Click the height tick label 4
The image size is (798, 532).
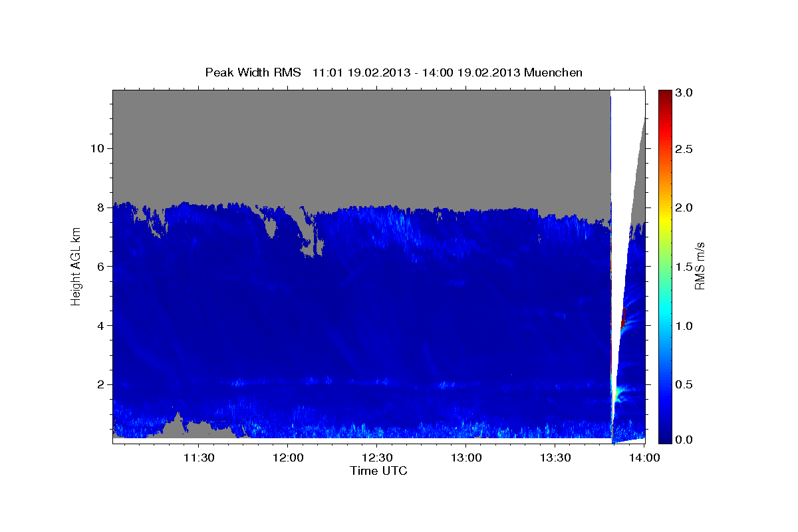click(x=100, y=325)
